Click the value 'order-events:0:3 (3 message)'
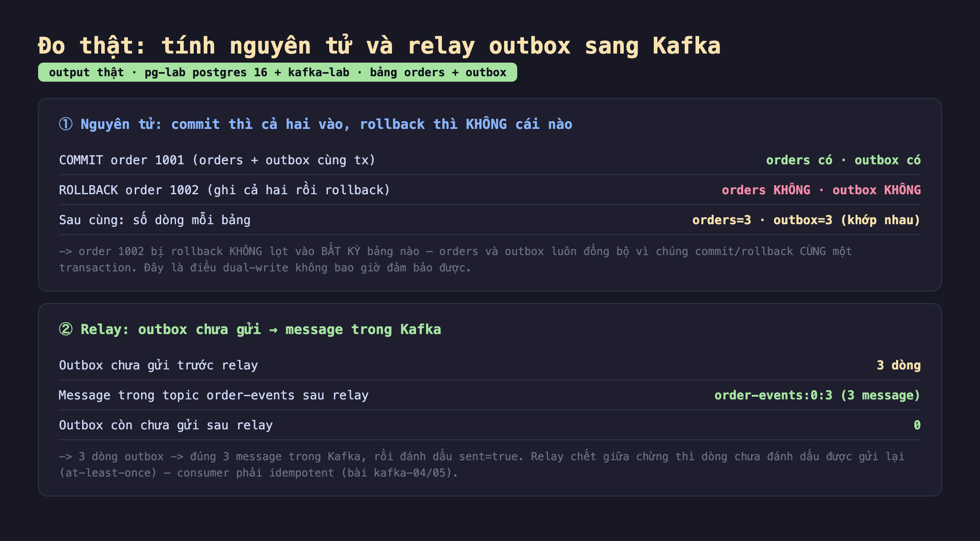The image size is (980, 541). [818, 395]
